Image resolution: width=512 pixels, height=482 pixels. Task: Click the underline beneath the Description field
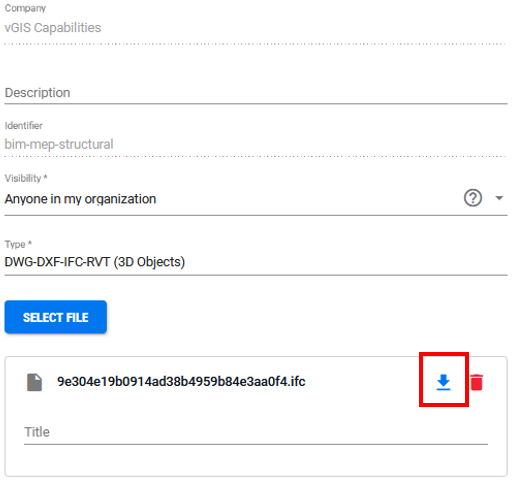256,104
